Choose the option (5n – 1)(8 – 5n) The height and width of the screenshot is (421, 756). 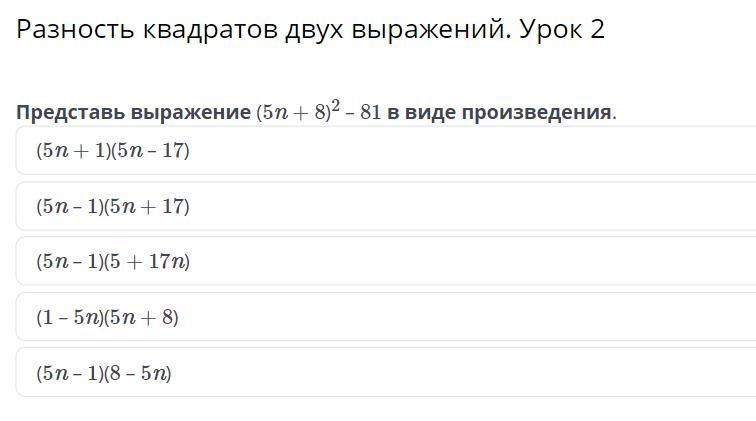[x=103, y=374]
